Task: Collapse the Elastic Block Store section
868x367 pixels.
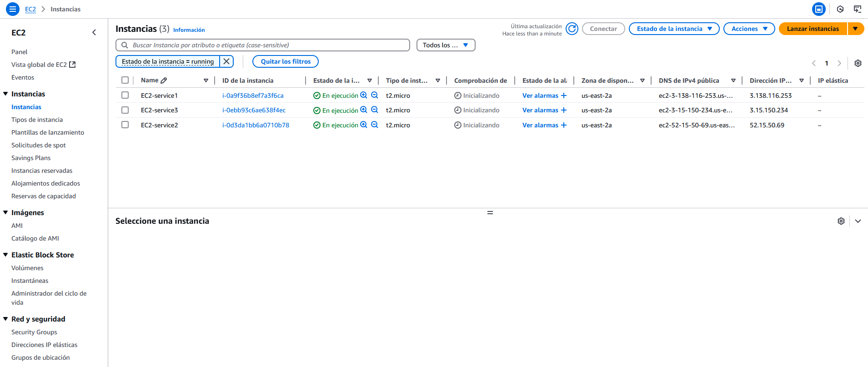Action: [x=5, y=255]
